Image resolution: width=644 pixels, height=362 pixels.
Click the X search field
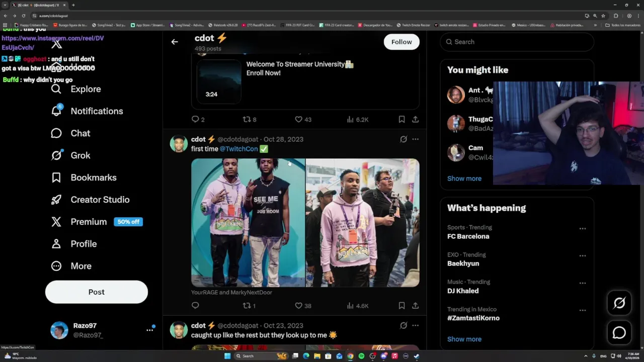click(517, 42)
